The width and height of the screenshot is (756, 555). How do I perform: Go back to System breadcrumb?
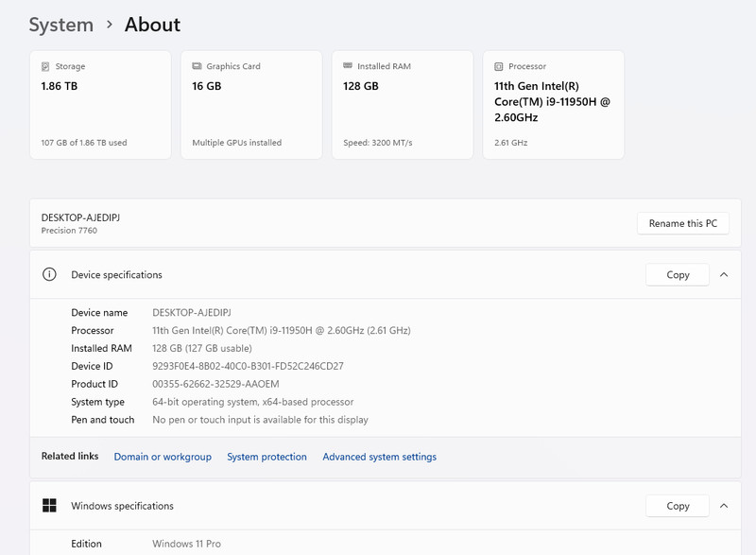pos(61,25)
